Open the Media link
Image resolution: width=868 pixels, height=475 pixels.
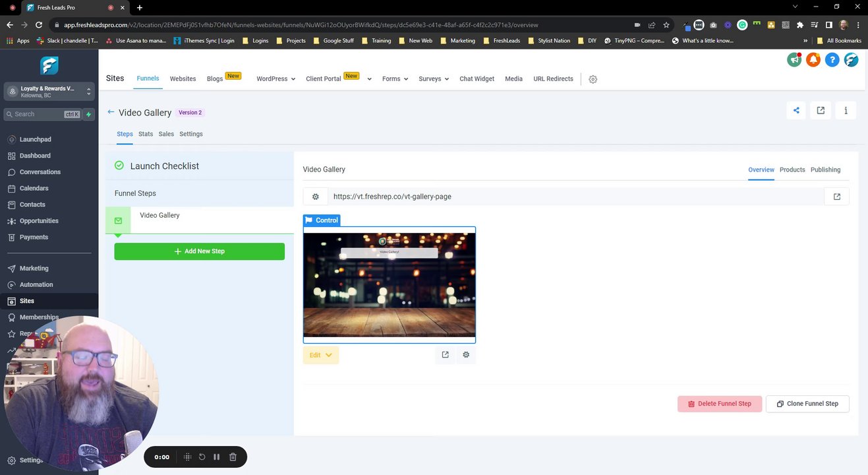pyautogui.click(x=513, y=79)
